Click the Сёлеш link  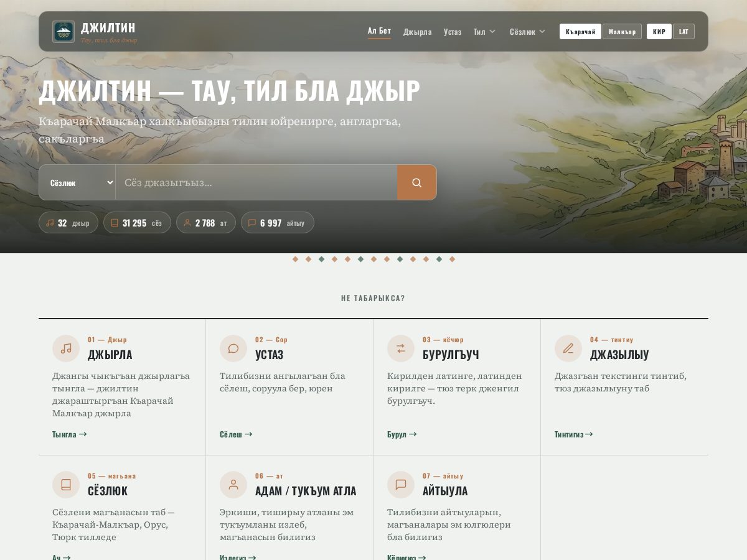(236, 434)
